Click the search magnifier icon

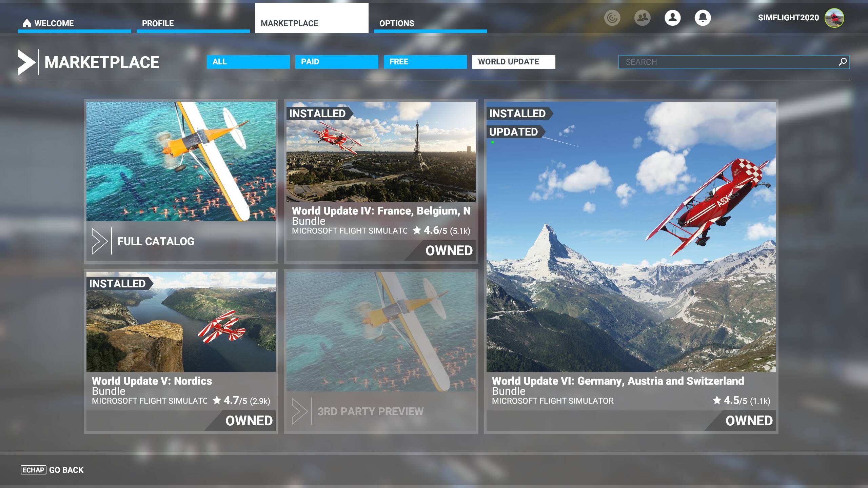pyautogui.click(x=843, y=62)
